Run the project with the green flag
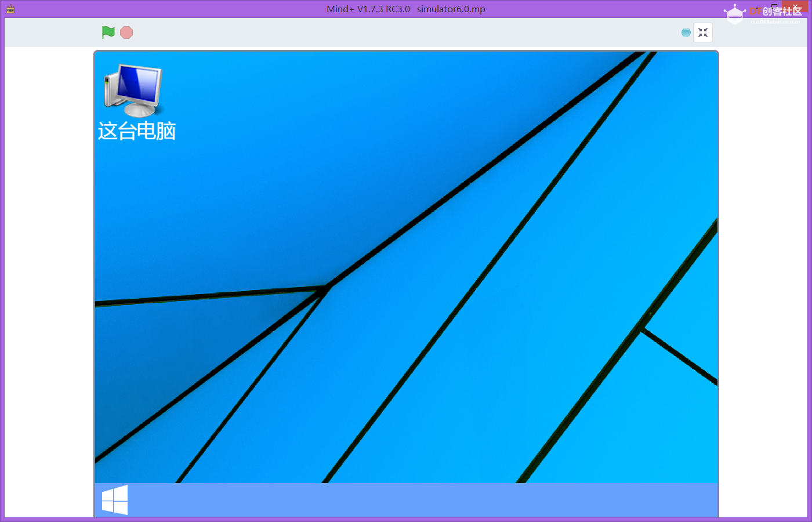The height and width of the screenshot is (522, 812). 108,32
